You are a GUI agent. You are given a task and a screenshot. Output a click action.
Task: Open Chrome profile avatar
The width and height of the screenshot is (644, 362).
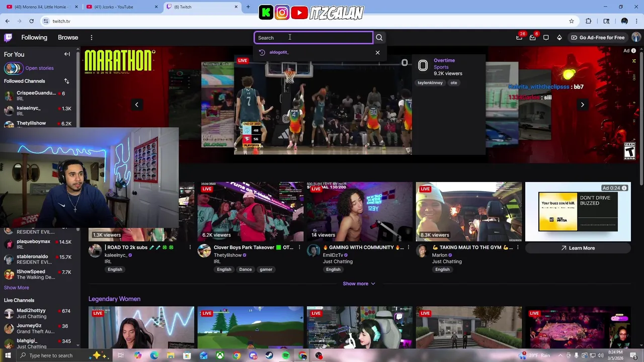pyautogui.click(x=624, y=21)
